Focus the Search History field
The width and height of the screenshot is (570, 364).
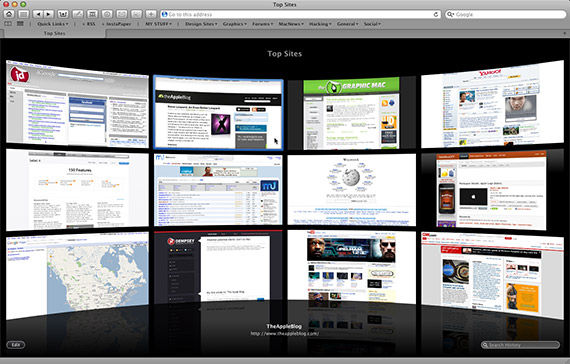[x=520, y=345]
